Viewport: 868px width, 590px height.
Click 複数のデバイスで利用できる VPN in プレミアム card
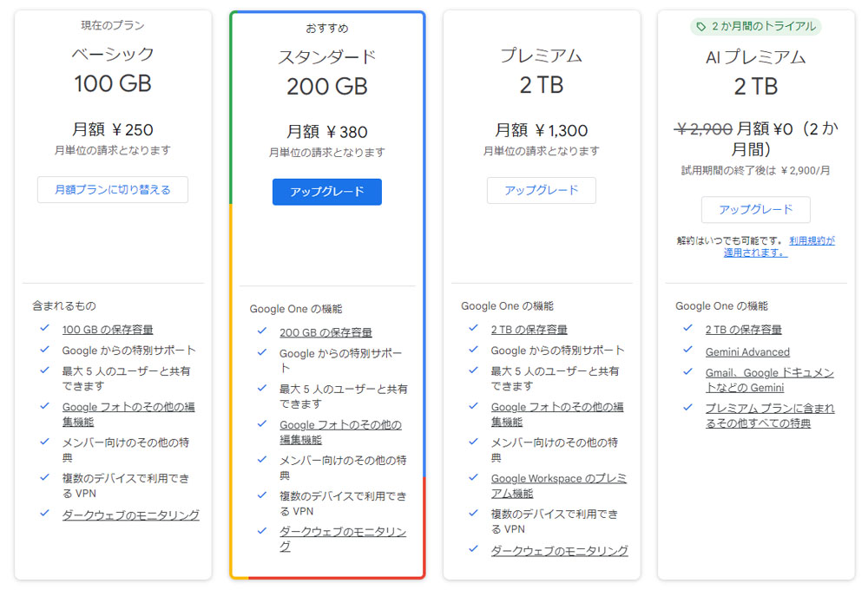coord(554,521)
